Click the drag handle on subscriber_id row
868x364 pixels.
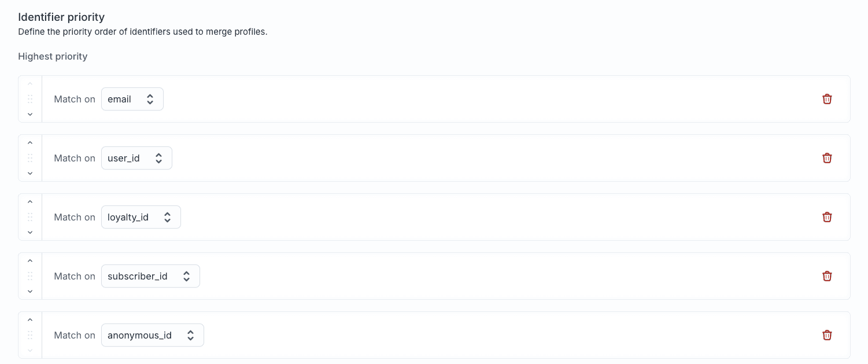tap(30, 276)
